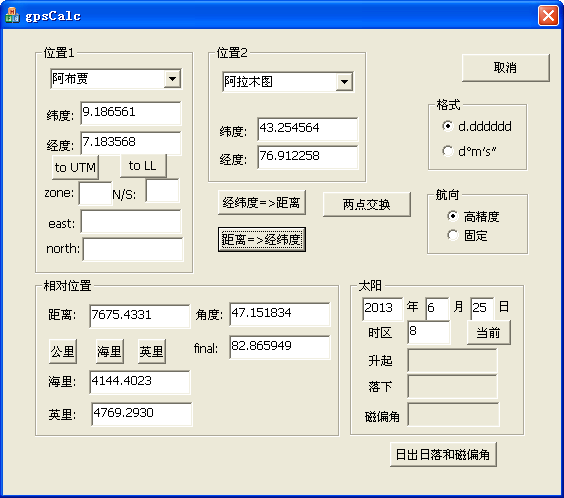The image size is (564, 498).
Task: Click the 日出日落和磁偏角 button
Action: [443, 454]
